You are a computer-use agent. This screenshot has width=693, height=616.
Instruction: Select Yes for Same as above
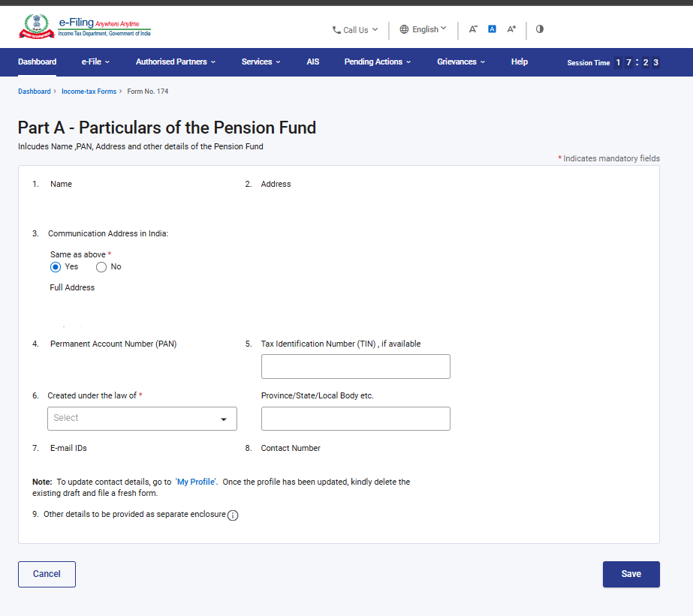56,267
